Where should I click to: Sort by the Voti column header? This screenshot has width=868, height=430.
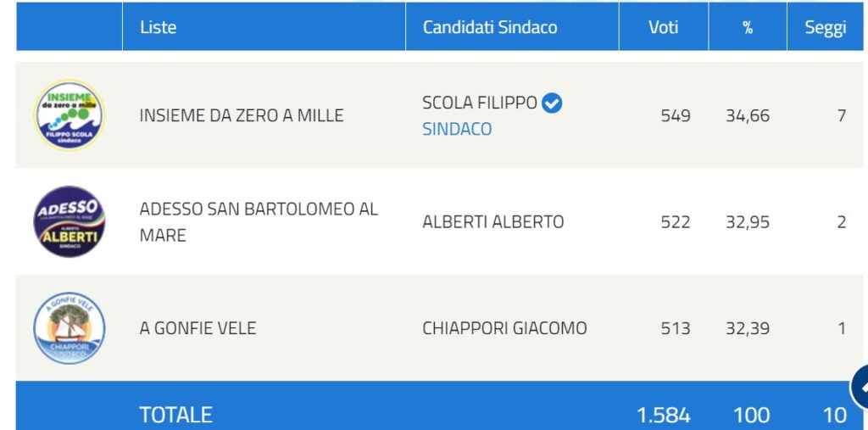(663, 27)
